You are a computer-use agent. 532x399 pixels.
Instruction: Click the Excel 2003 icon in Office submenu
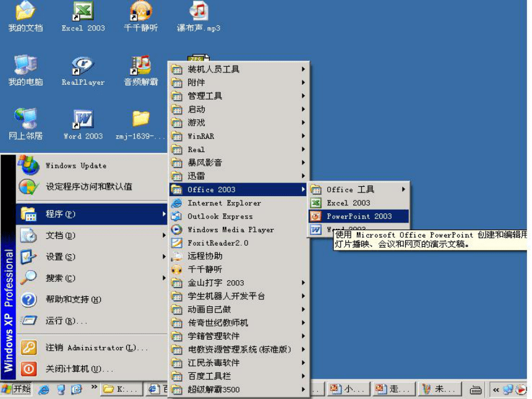[x=315, y=203]
